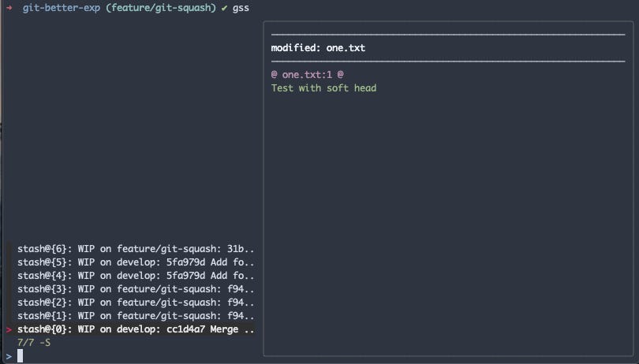
Task: Click the stash@{0} develop Merge entry
Action: 136,329
